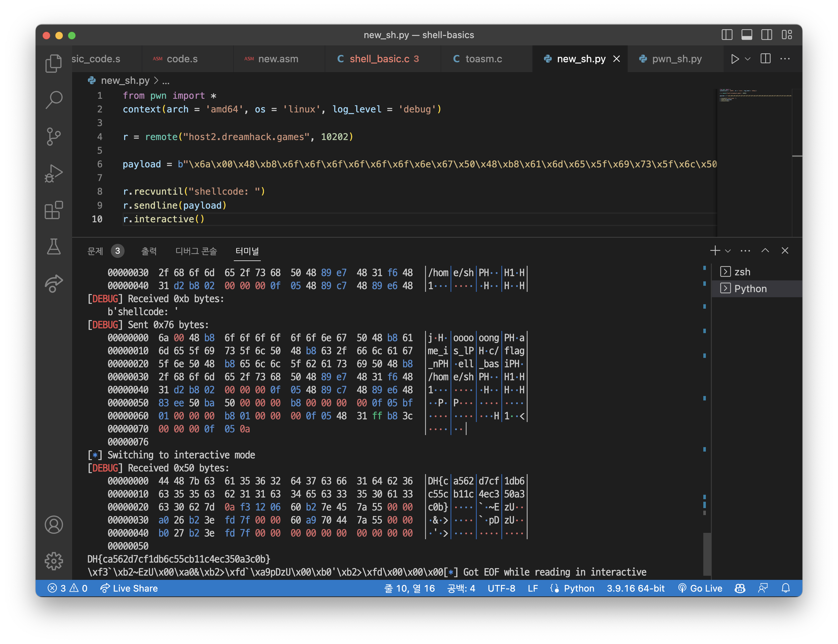Open the Search view icon
Viewport: 838px width, 644px height.
point(53,100)
